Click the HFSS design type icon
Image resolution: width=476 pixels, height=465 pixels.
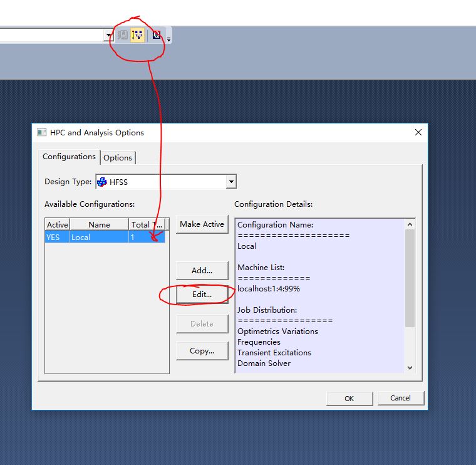pyautogui.click(x=102, y=182)
